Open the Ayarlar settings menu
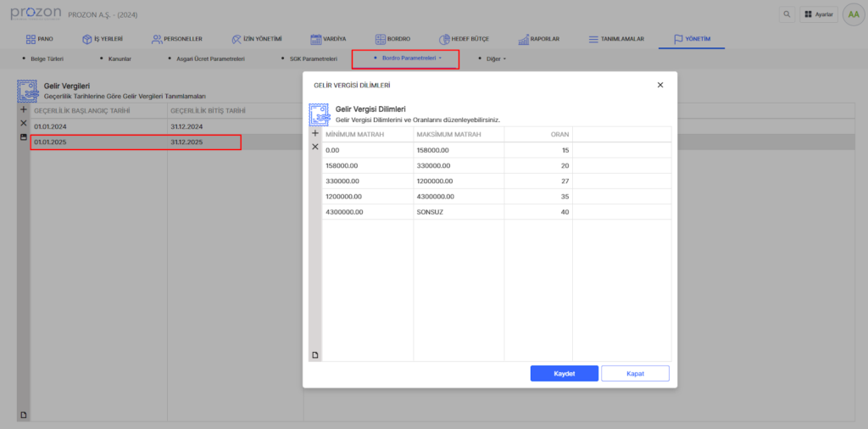 (x=818, y=14)
